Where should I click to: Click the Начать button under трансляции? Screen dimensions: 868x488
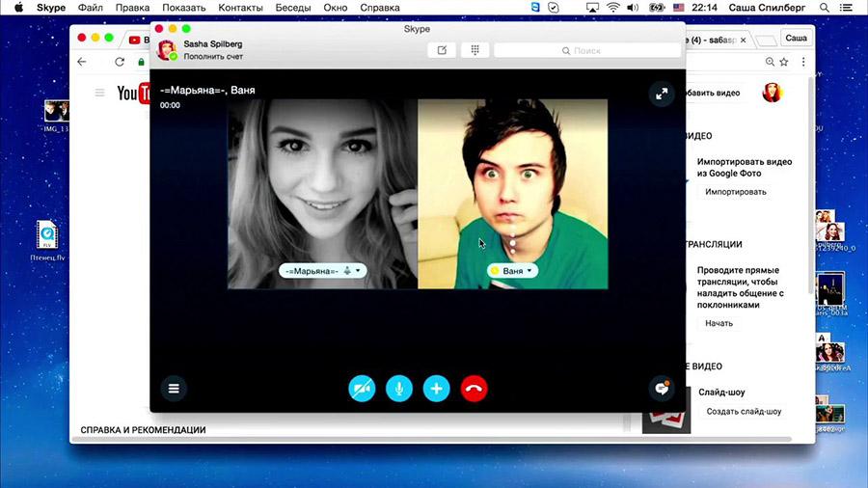click(x=719, y=323)
